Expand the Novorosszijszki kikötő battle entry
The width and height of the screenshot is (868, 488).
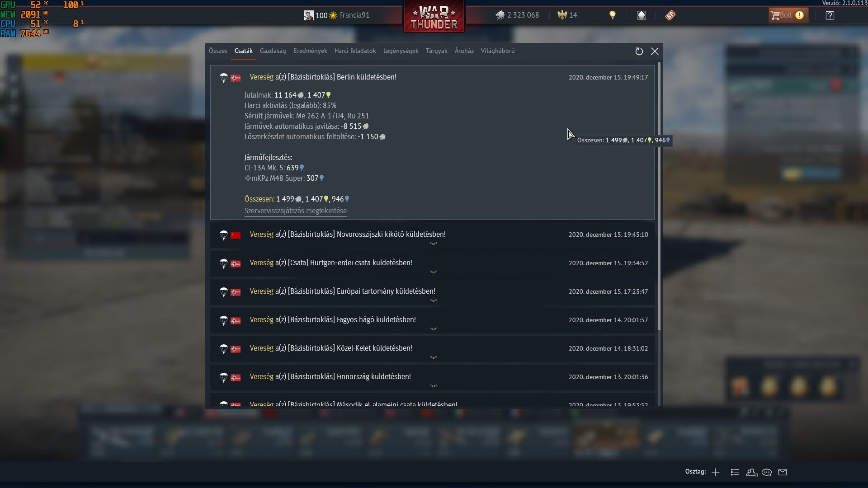pyautogui.click(x=432, y=235)
